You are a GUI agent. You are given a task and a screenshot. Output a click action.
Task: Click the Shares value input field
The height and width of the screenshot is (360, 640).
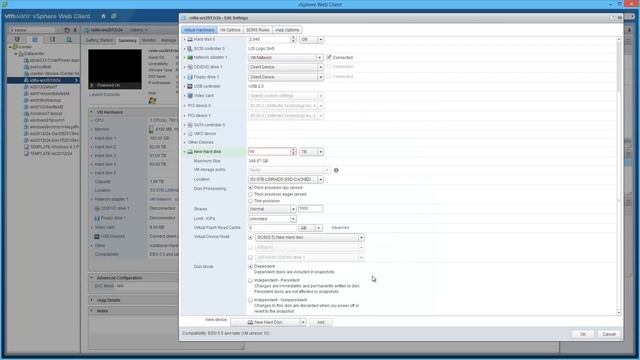coord(310,209)
